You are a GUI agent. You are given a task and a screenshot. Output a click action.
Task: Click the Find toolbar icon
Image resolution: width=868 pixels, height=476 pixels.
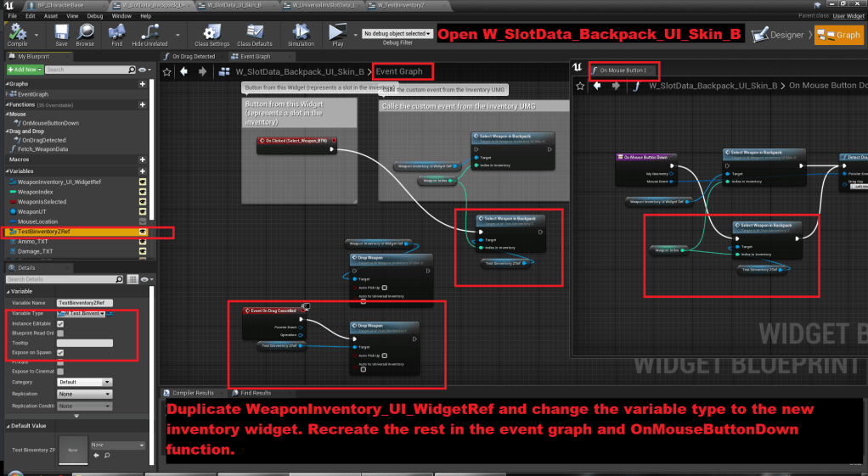coord(116,35)
